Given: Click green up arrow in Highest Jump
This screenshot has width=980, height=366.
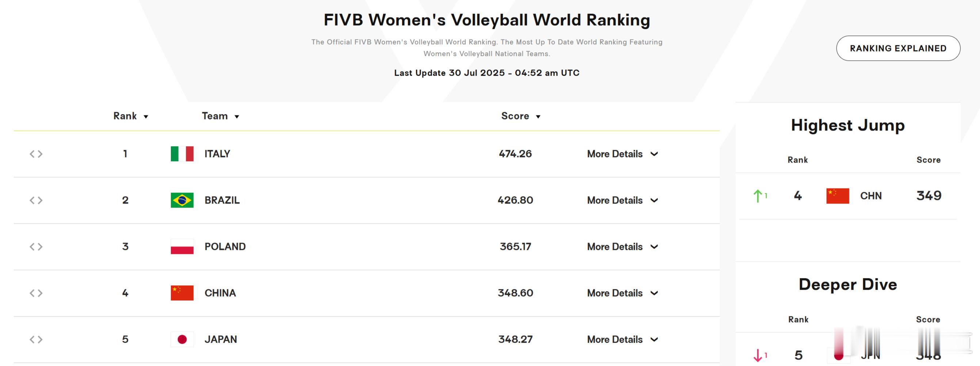Looking at the screenshot, I should tap(758, 196).
